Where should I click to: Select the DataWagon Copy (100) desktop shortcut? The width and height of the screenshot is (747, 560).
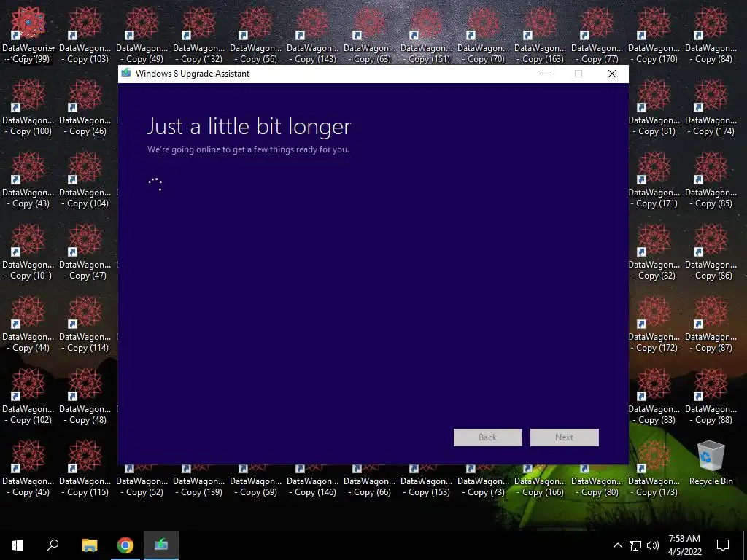click(28, 108)
